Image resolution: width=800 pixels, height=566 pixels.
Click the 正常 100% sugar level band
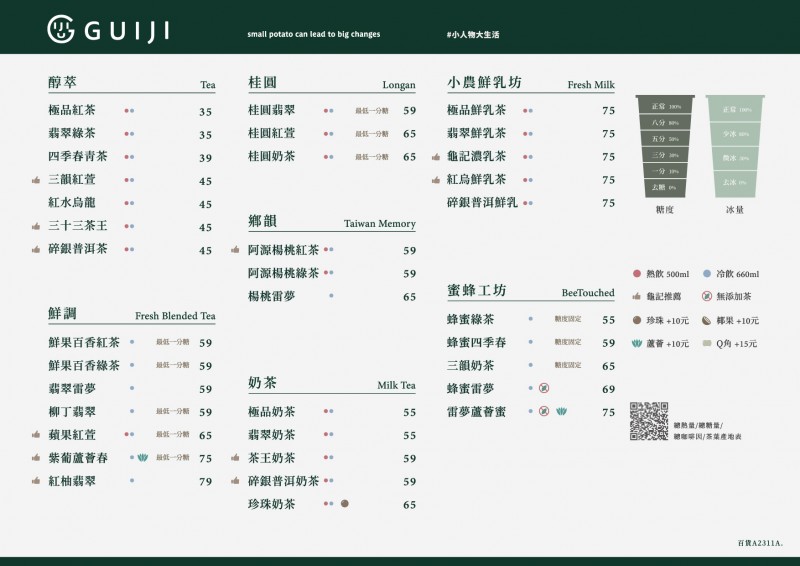coord(665,106)
